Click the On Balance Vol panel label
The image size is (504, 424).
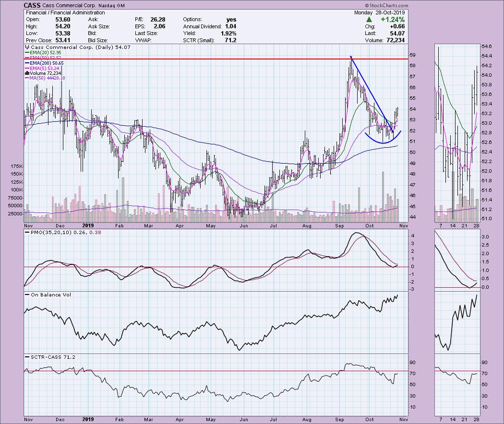click(x=48, y=294)
